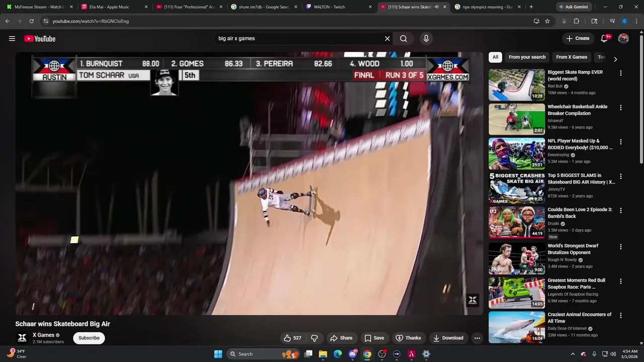Viewport: 644px width, 362px height.
Task: Open Craziest Animal Encounters of All Time title
Action: (x=580, y=318)
